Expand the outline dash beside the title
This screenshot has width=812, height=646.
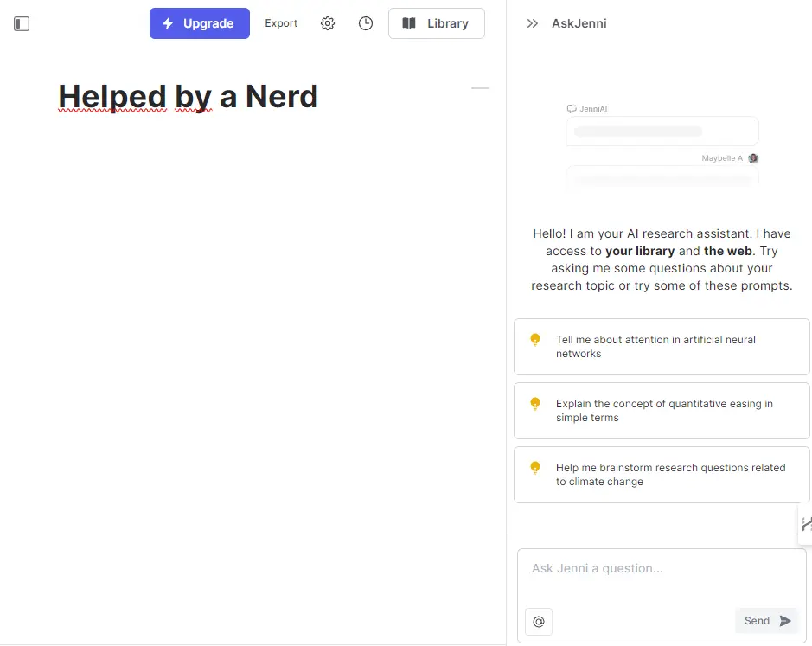pyautogui.click(x=479, y=88)
